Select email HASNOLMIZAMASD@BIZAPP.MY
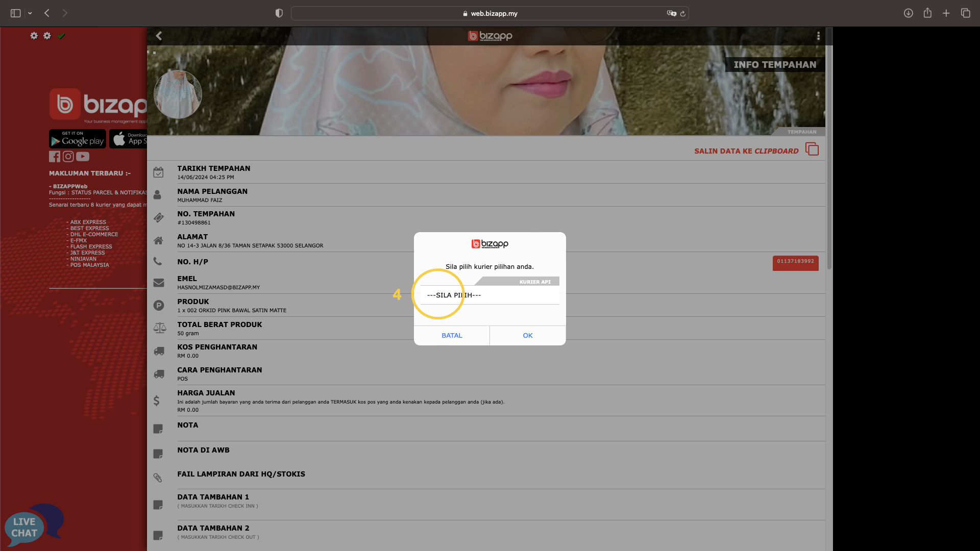980x551 pixels. 218,288
